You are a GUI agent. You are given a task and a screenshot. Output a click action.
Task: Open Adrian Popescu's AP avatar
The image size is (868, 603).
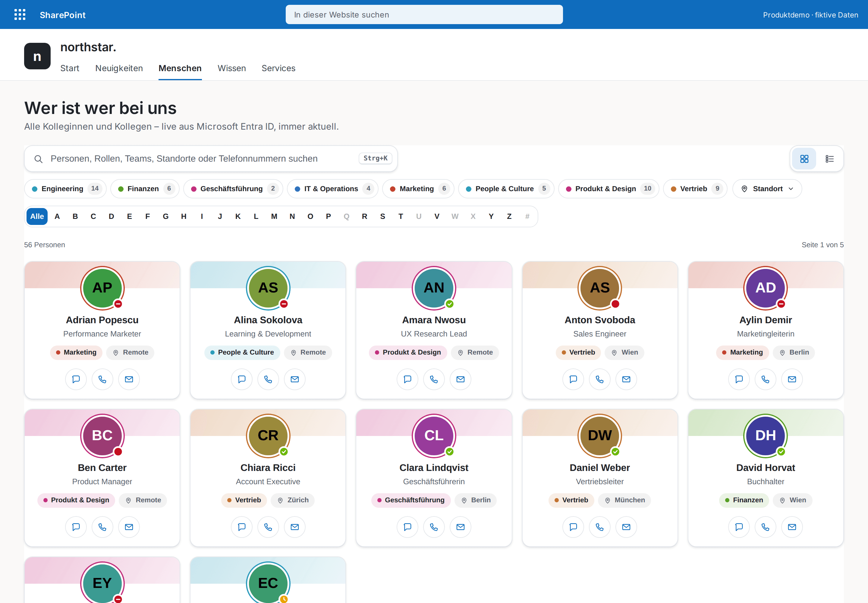tap(102, 288)
